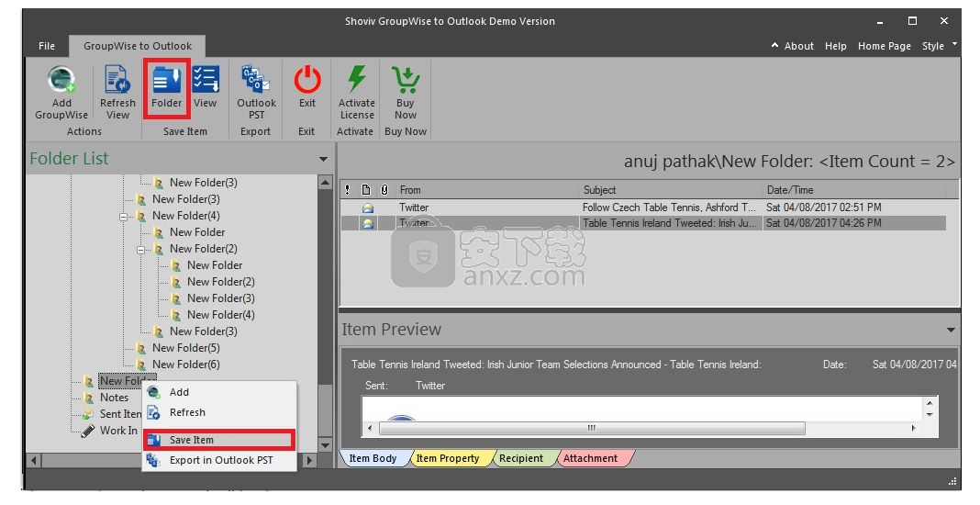Image resolution: width=980 pixels, height=505 pixels.
Task: Click the Notes folder icon
Action: coord(89,398)
